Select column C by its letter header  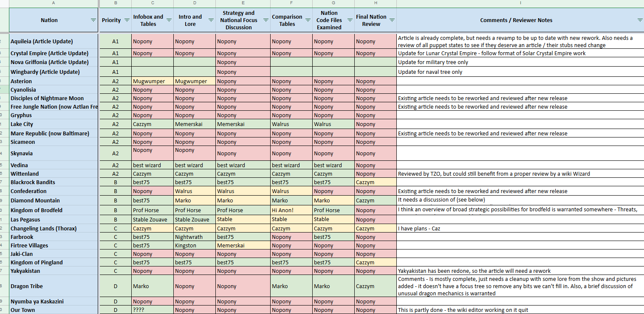click(x=153, y=3)
